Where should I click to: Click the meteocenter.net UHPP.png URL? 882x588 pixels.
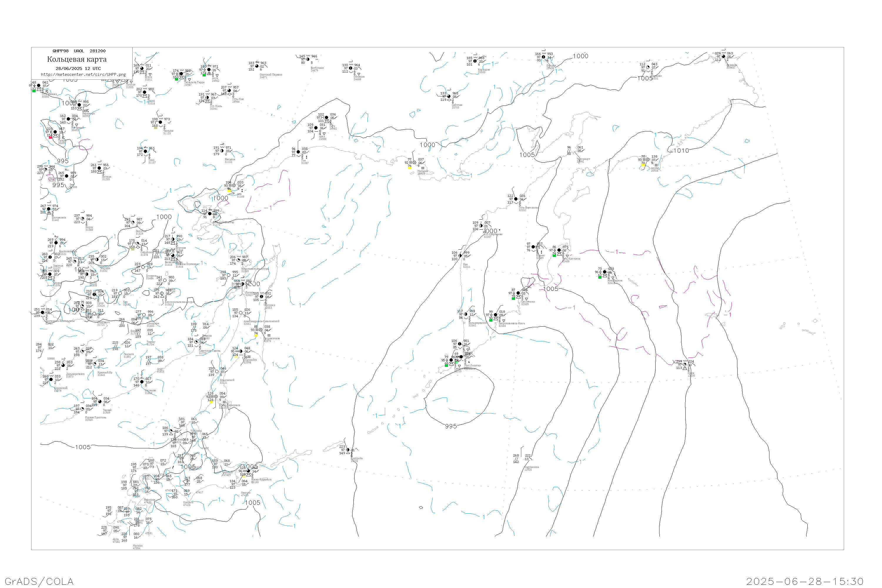coord(83,75)
